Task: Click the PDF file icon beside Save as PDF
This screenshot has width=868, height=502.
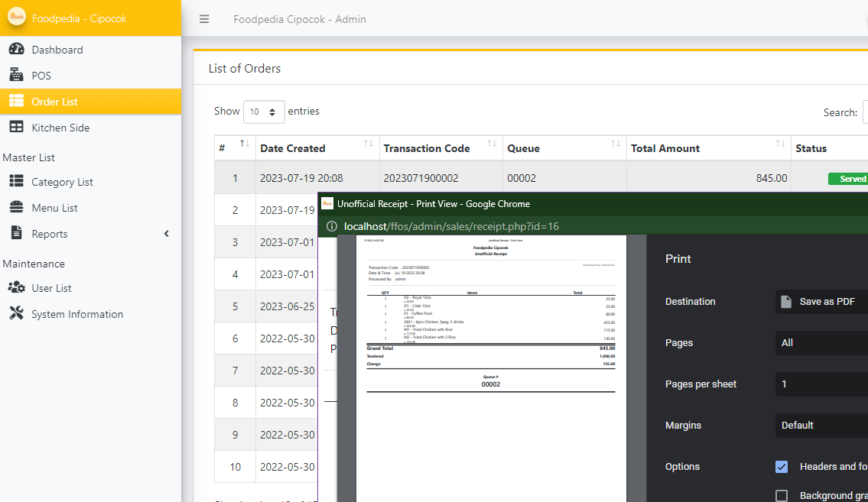Action: (x=786, y=301)
